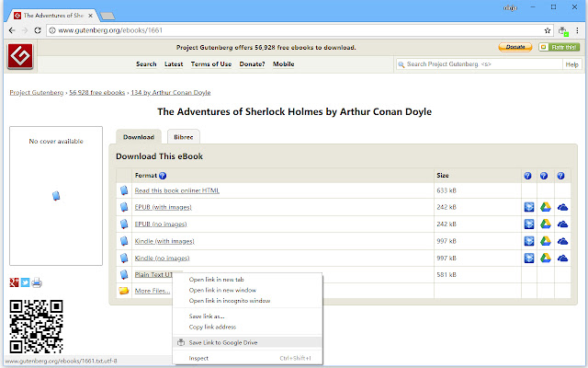Bookmark page with the star icon
The width and height of the screenshot is (588, 368).
[548, 29]
